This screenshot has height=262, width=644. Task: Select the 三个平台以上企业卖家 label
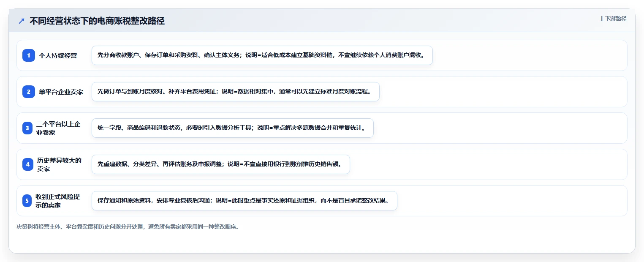pyautogui.click(x=58, y=128)
